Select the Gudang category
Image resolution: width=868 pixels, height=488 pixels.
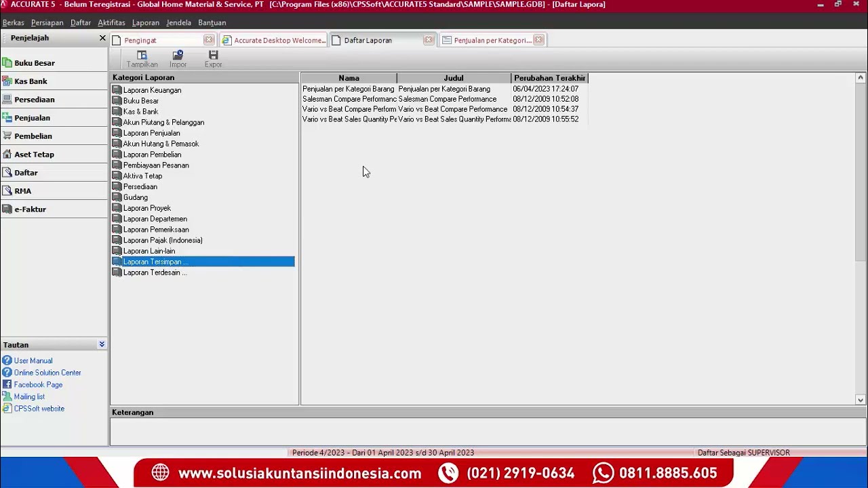coord(135,197)
